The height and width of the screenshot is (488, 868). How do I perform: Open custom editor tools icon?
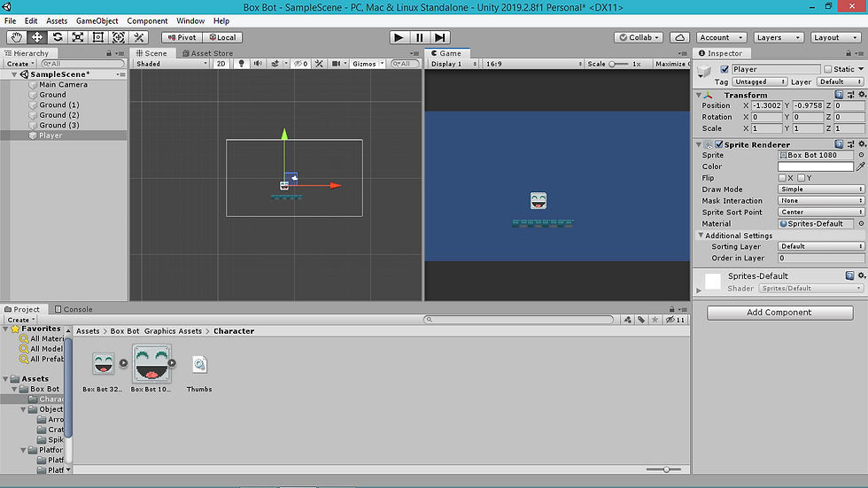[x=139, y=37]
